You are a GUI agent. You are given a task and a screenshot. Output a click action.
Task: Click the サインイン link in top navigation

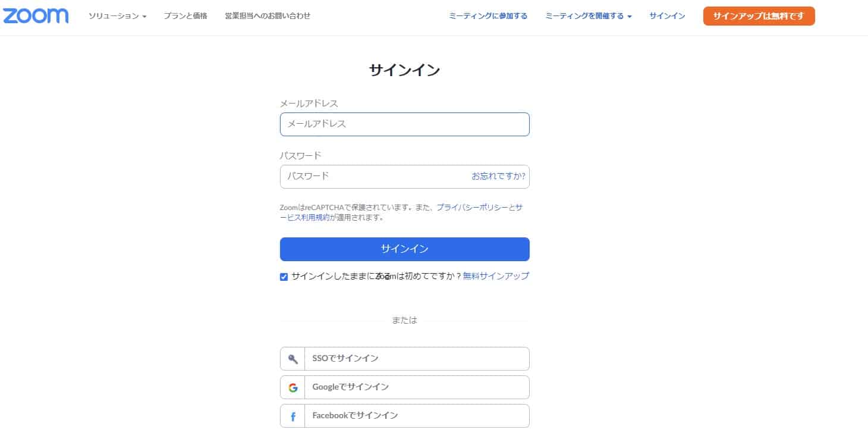pos(667,16)
